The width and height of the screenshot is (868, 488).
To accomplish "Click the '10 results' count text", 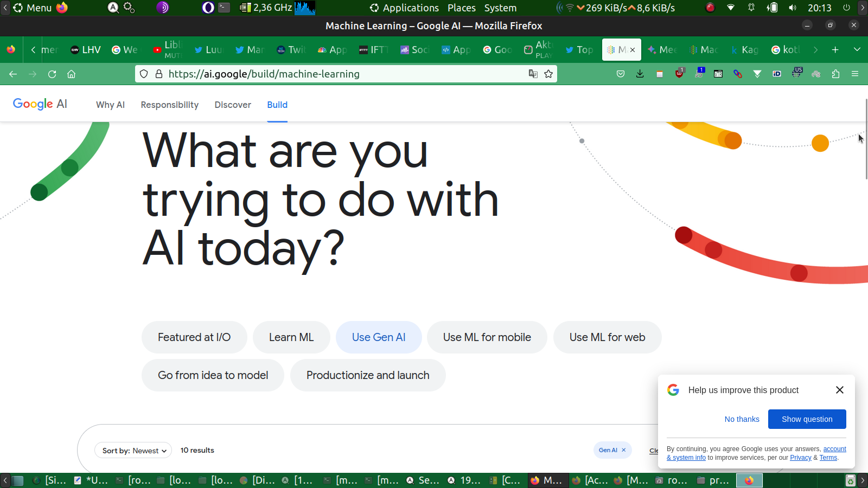I will [x=197, y=450].
